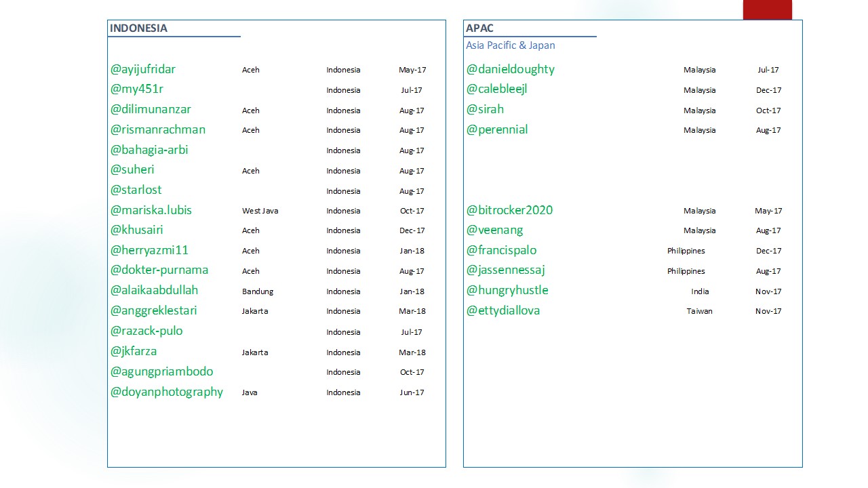Viewport: 868px width, 488px height.
Task: Click 'Bandung' in the @alaikaabdullah row
Action: click(x=258, y=291)
